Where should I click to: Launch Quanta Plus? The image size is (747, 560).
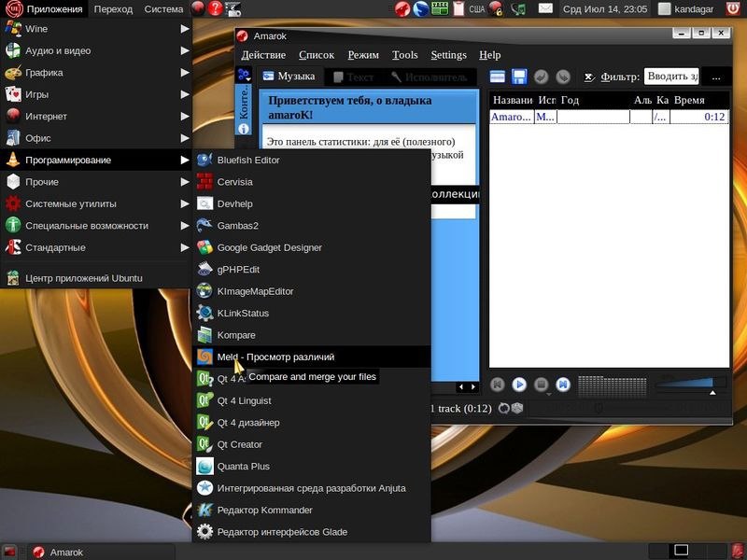tap(312, 467)
